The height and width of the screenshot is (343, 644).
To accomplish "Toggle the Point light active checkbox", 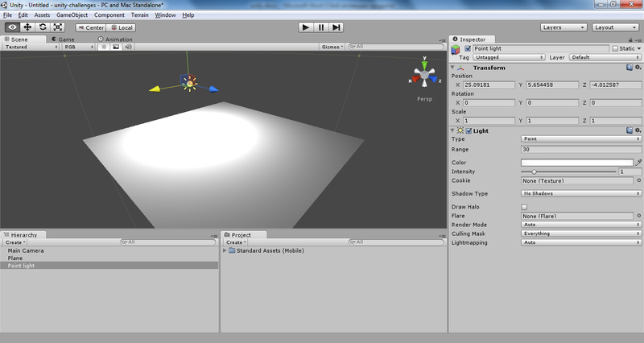I will point(468,48).
